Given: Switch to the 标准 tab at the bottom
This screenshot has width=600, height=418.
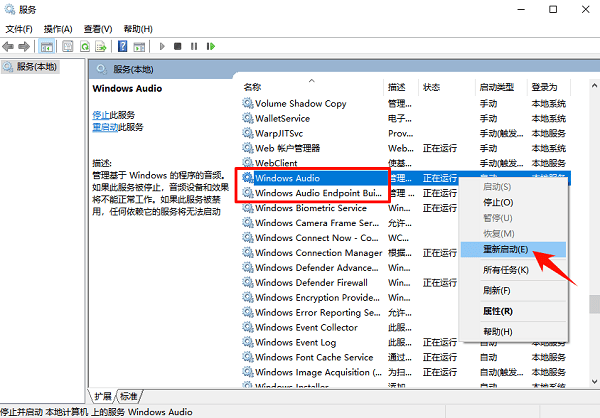Looking at the screenshot, I should (x=130, y=396).
